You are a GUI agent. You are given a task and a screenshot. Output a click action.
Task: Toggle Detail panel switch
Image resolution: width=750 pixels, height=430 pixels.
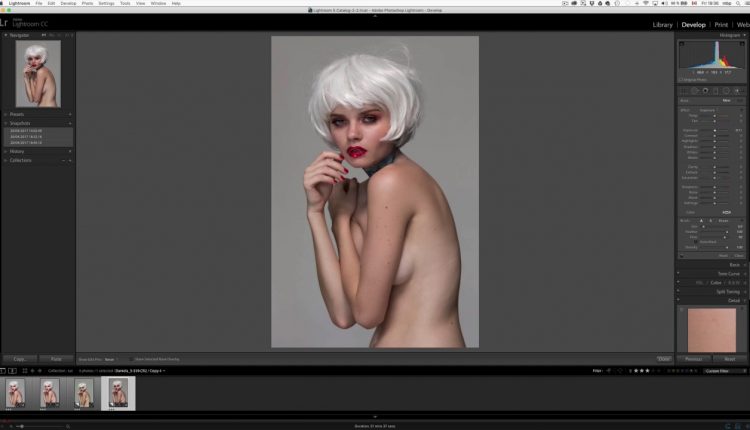(678, 300)
